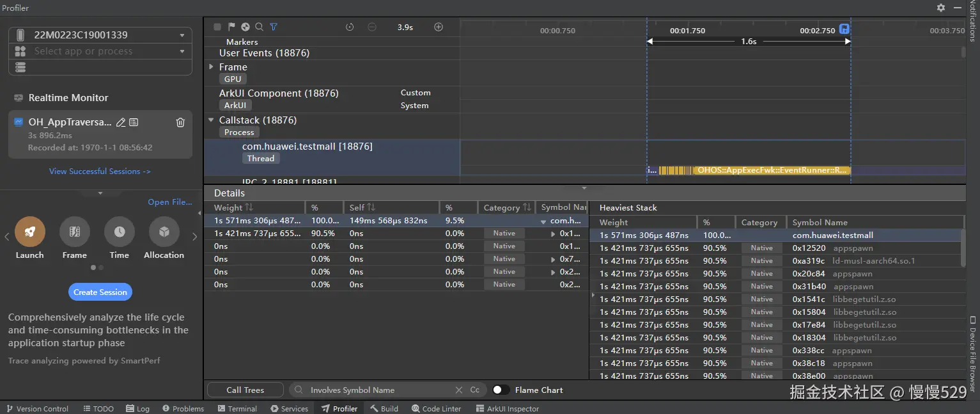Select the ArkUI lane tag
The width and height of the screenshot is (980, 414).
(x=235, y=106)
